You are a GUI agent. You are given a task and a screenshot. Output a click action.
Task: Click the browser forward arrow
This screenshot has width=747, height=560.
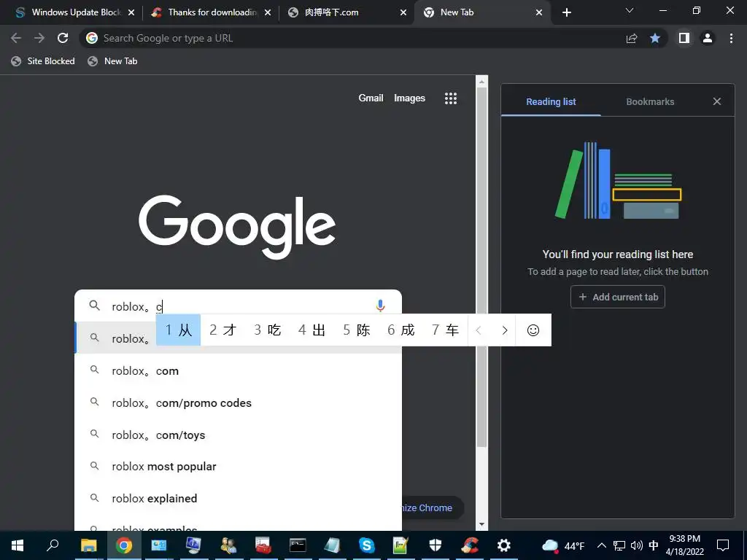click(x=39, y=38)
